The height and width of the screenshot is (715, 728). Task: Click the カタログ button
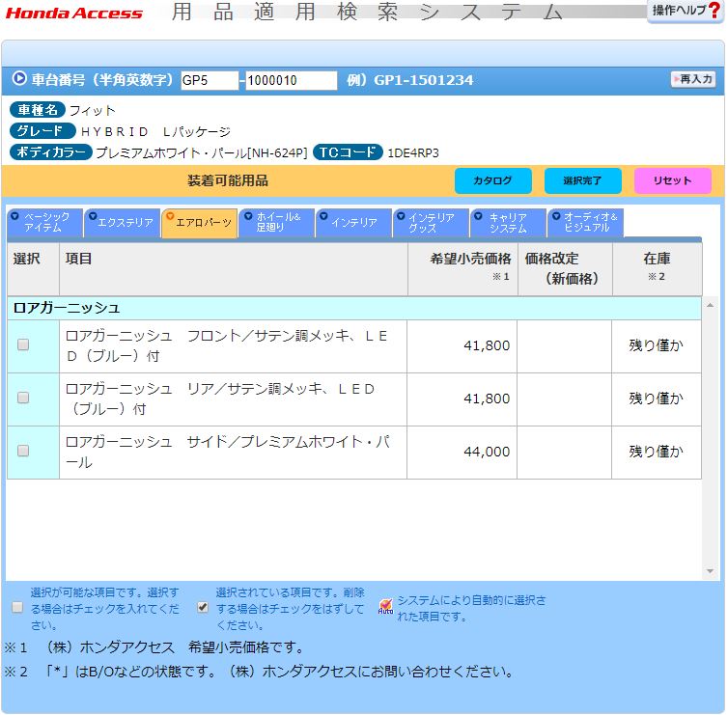493,181
